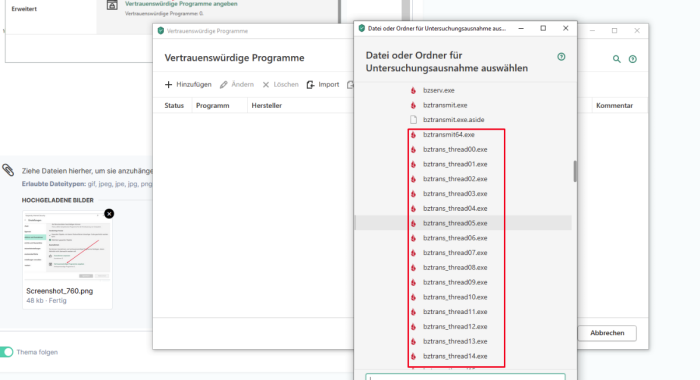This screenshot has height=380, width=700.
Task: Select the bztransmit64.exe file name
Action: (x=449, y=134)
